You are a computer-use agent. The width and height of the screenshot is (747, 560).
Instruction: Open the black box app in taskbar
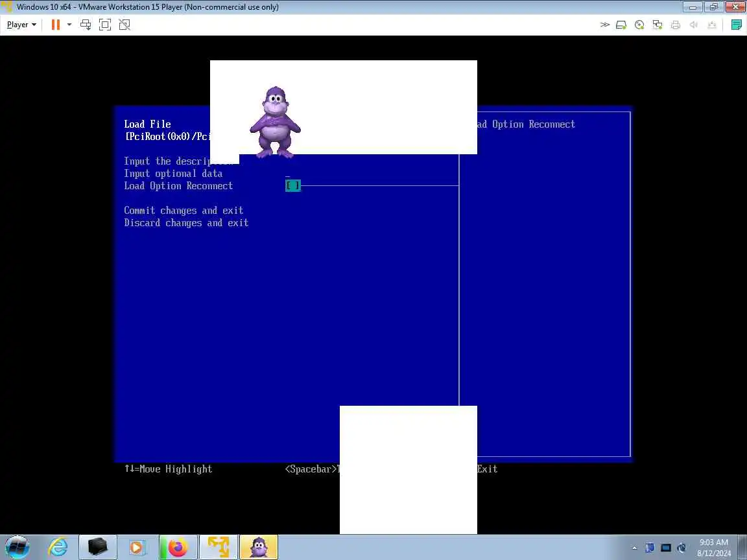pyautogui.click(x=98, y=547)
